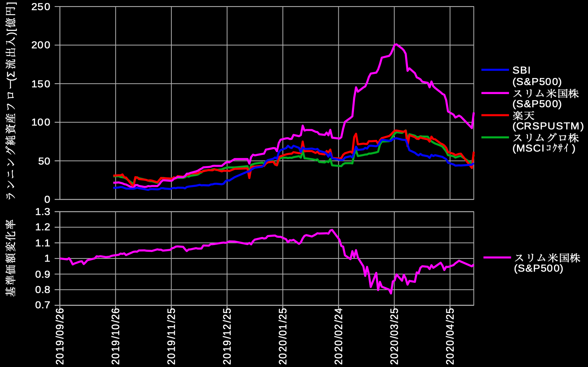Click the 150 y-axis tick label

pyautogui.click(x=40, y=84)
